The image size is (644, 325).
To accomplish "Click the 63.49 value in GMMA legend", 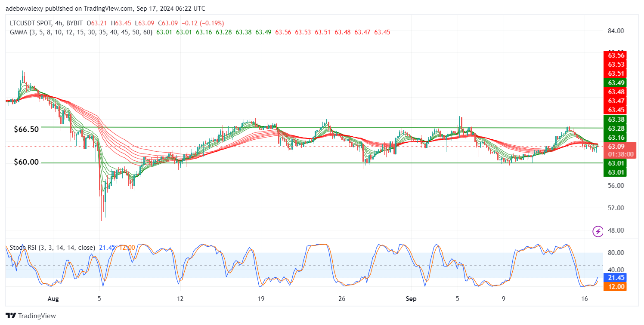I will pos(263,32).
